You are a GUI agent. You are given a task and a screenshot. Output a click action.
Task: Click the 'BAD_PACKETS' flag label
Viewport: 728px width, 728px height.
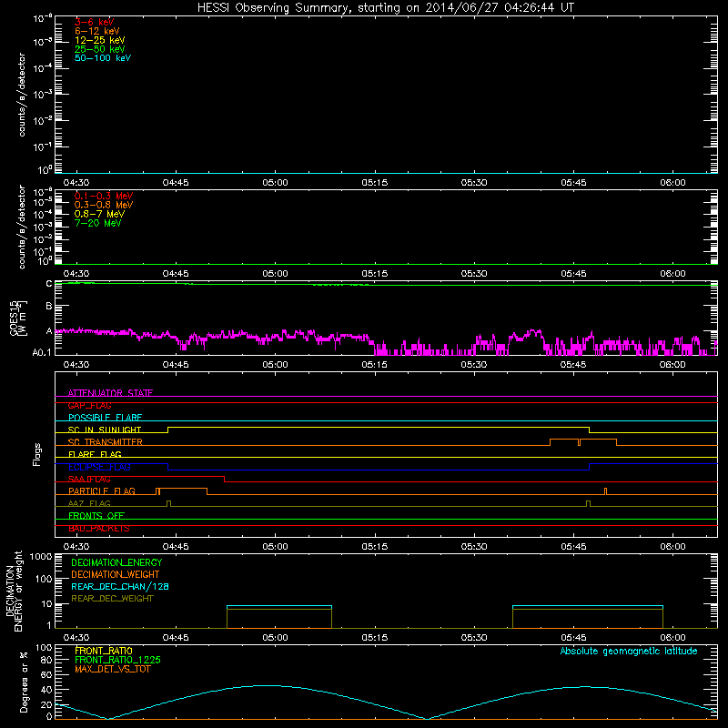(99, 529)
